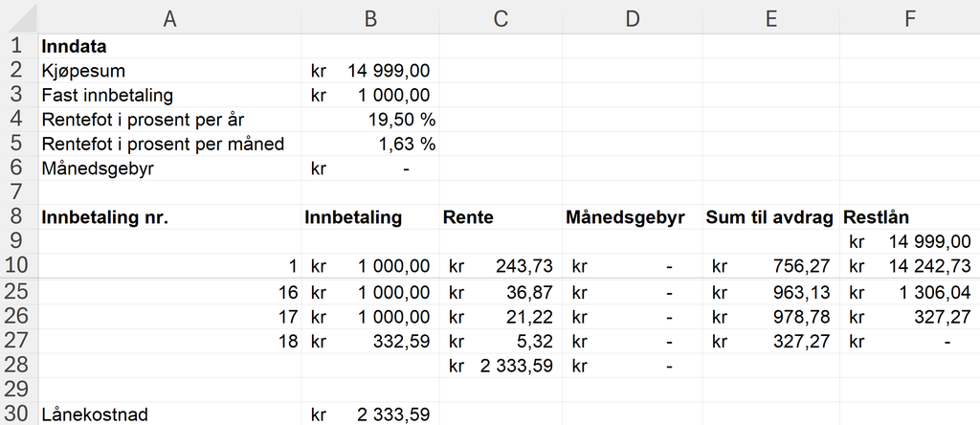The width and height of the screenshot is (980, 425).
Task: Select column B header
Action: click(370, 18)
